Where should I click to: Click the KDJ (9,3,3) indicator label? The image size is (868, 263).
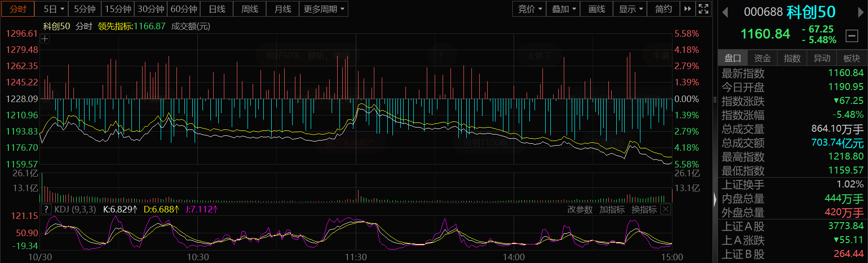(75, 209)
